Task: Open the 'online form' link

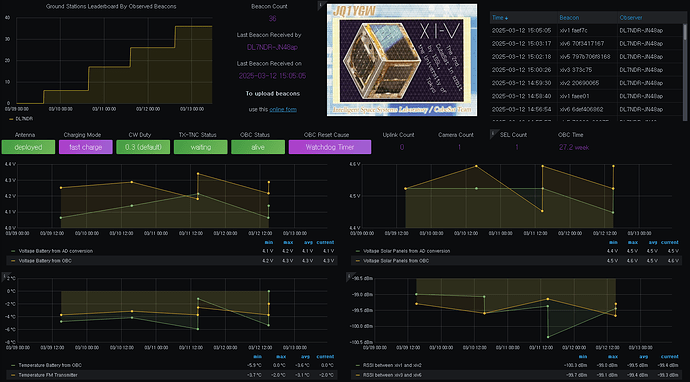Action: [283, 109]
